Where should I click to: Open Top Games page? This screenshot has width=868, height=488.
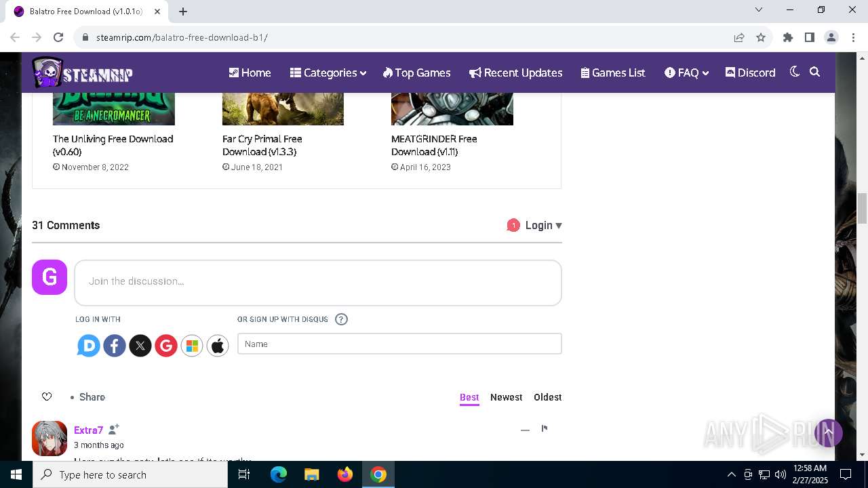pos(416,73)
